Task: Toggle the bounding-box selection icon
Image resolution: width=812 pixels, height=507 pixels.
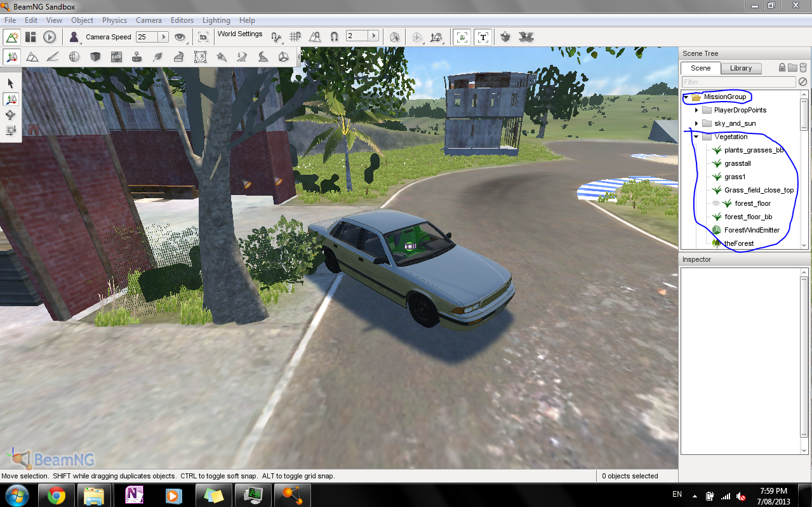Action: pyautogui.click(x=394, y=37)
